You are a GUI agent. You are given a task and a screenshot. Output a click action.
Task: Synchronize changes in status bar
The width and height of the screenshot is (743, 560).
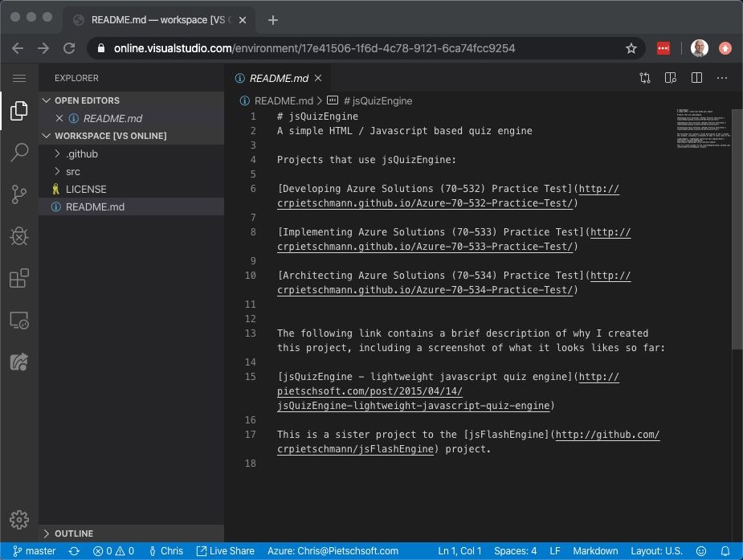(74, 551)
